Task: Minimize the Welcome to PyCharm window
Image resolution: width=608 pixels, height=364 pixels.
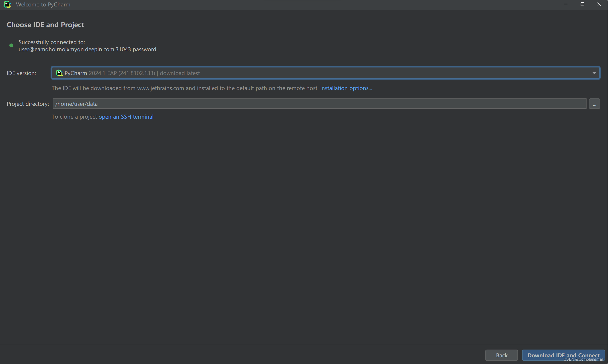Action: [566, 4]
